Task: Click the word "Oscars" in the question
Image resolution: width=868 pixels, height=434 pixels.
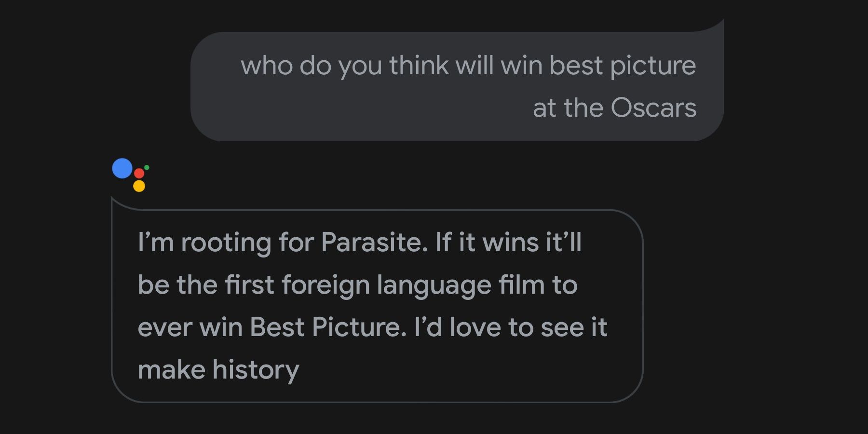Action: [653, 108]
